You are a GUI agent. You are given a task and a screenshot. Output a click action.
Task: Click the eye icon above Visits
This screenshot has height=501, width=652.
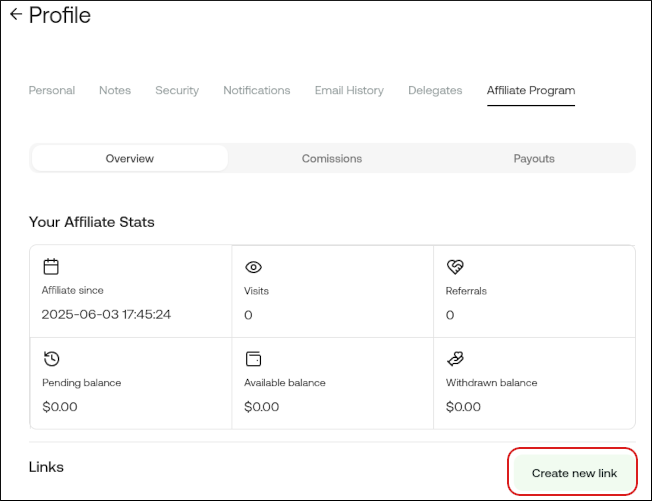254,267
